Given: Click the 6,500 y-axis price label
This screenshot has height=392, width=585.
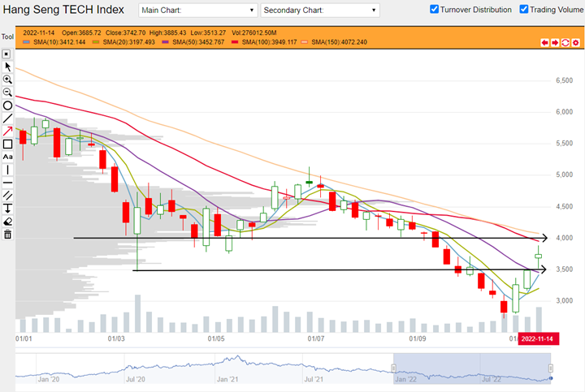Looking at the screenshot, I should (x=565, y=80).
